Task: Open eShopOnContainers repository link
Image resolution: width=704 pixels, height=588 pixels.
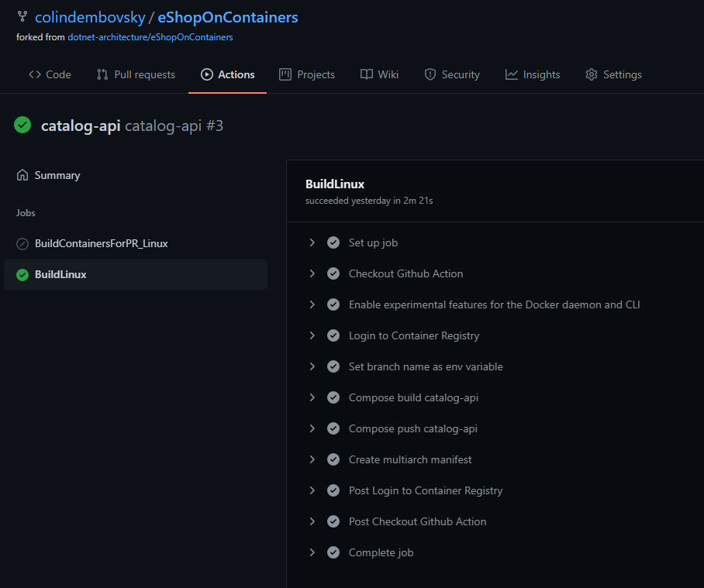Action: click(228, 18)
